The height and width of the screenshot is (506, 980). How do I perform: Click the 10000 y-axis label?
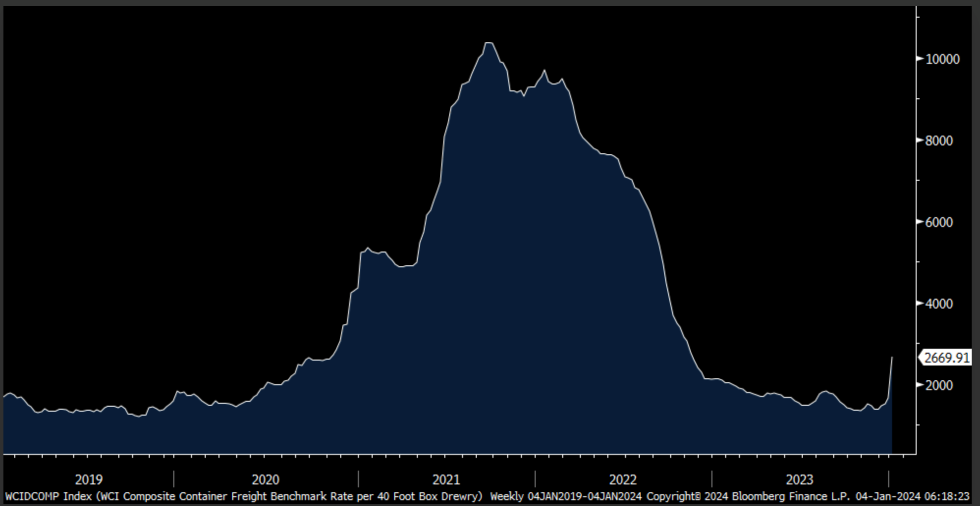pyautogui.click(x=942, y=59)
